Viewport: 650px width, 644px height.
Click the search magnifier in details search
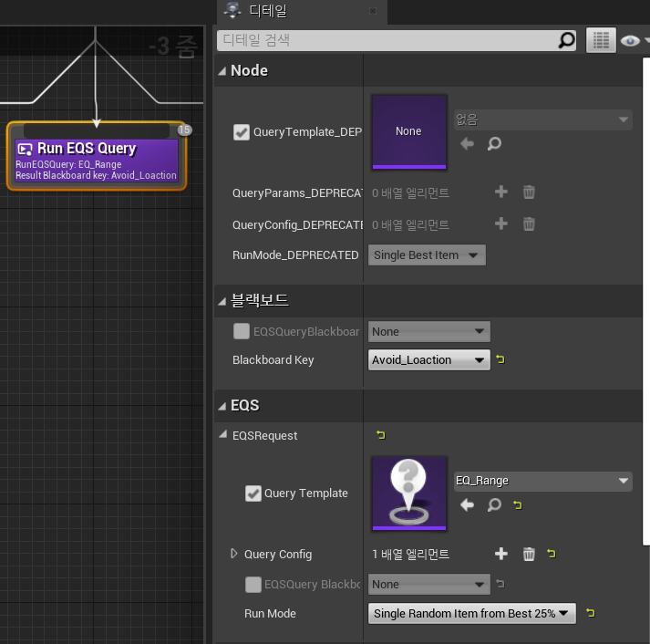(566, 40)
